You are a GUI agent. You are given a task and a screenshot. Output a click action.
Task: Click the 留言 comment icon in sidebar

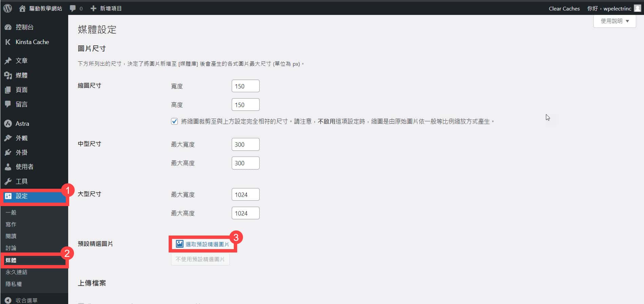click(8, 104)
